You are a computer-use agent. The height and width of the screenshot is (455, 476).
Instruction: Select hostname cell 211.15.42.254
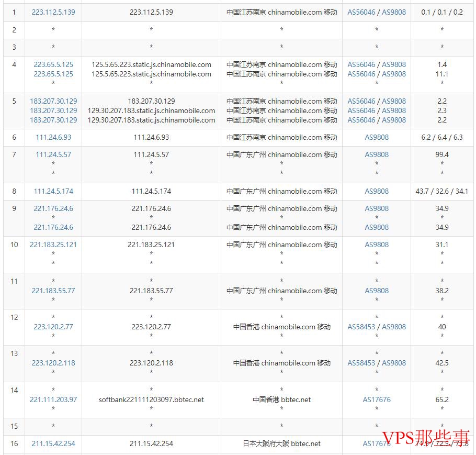pos(151,444)
